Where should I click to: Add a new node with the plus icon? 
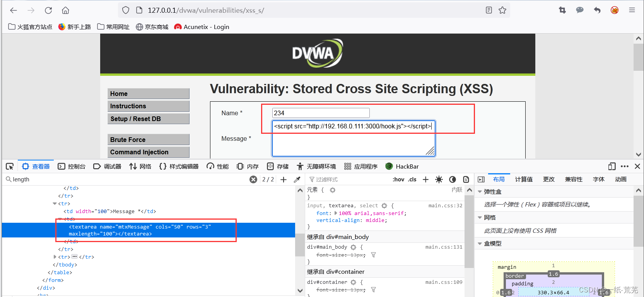tap(284, 179)
